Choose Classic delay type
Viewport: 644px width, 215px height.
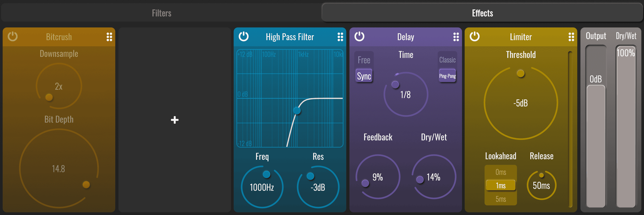click(x=447, y=60)
